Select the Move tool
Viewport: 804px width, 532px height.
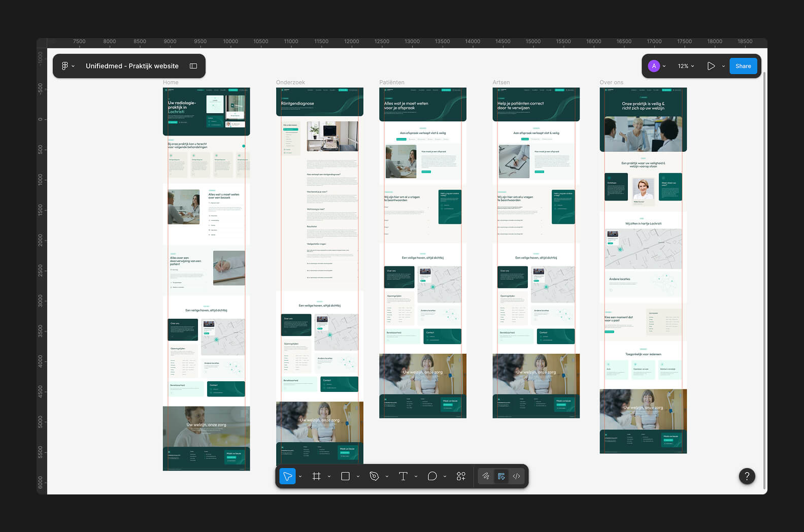click(287, 476)
